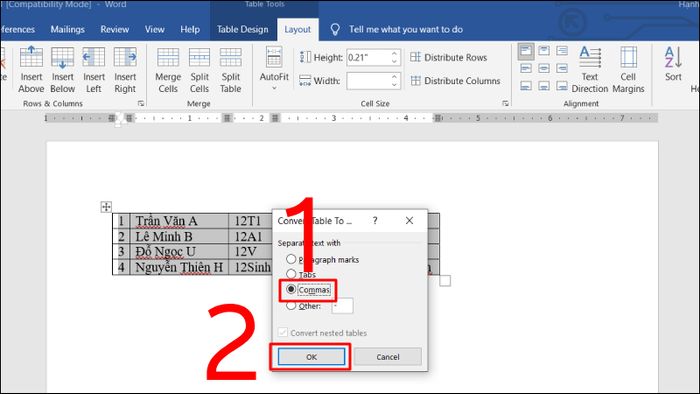Open the View tab
700x394 pixels.
click(154, 29)
